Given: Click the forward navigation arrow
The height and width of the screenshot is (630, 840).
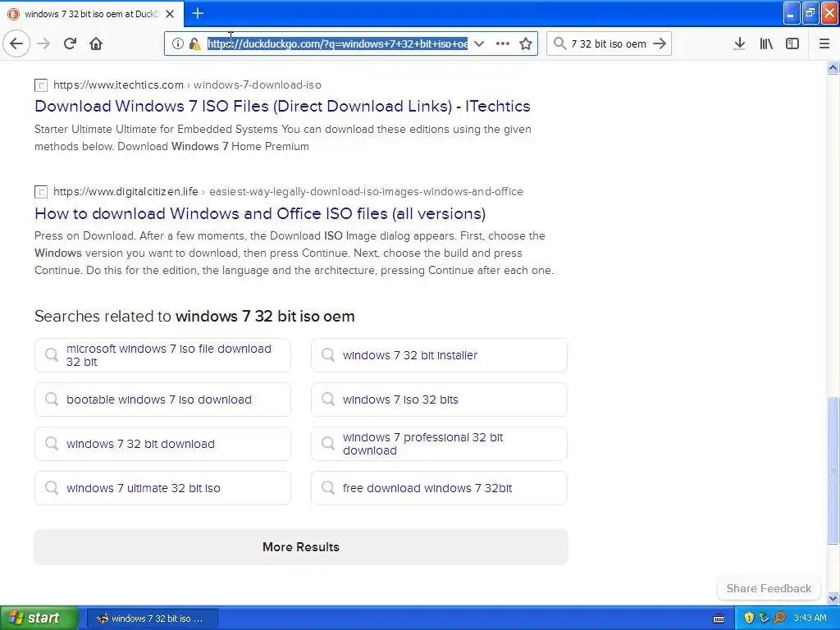Looking at the screenshot, I should 43,43.
